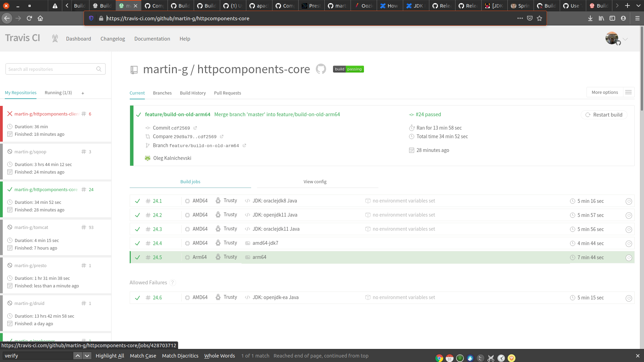Open the page actions three-dot menu
This screenshot has width=644, height=362.
pyautogui.click(x=520, y=18)
